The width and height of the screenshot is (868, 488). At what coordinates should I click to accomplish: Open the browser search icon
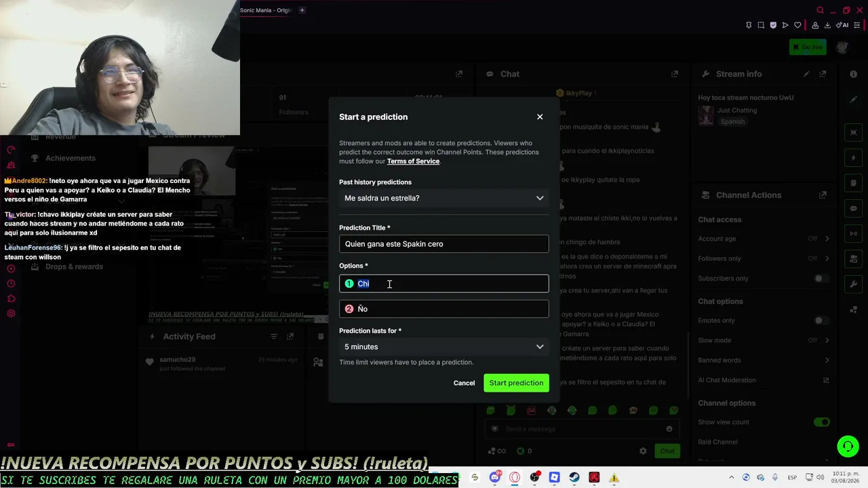point(820,10)
